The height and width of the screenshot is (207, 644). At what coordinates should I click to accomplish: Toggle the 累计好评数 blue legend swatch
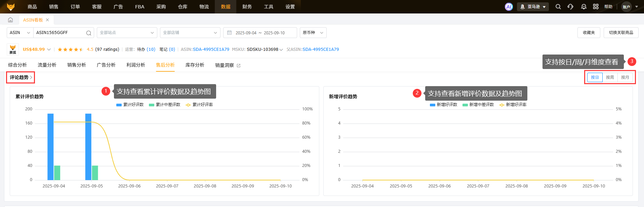coord(119,105)
